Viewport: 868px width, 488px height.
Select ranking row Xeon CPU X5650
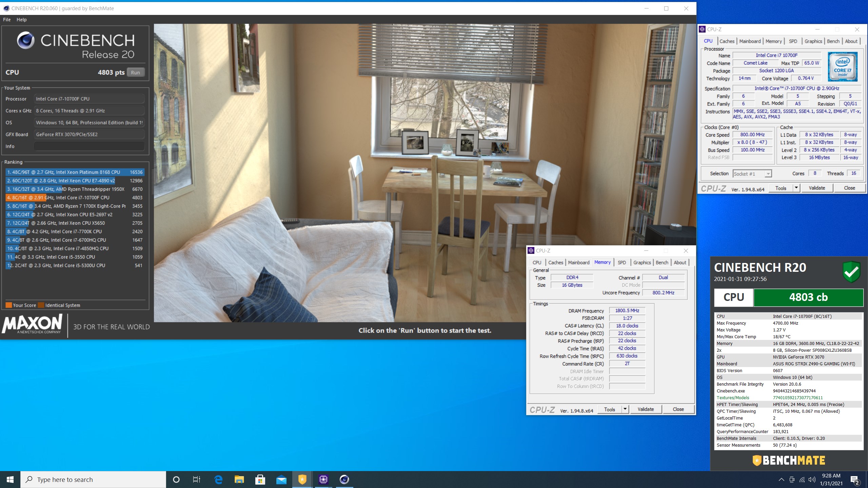pos(75,223)
